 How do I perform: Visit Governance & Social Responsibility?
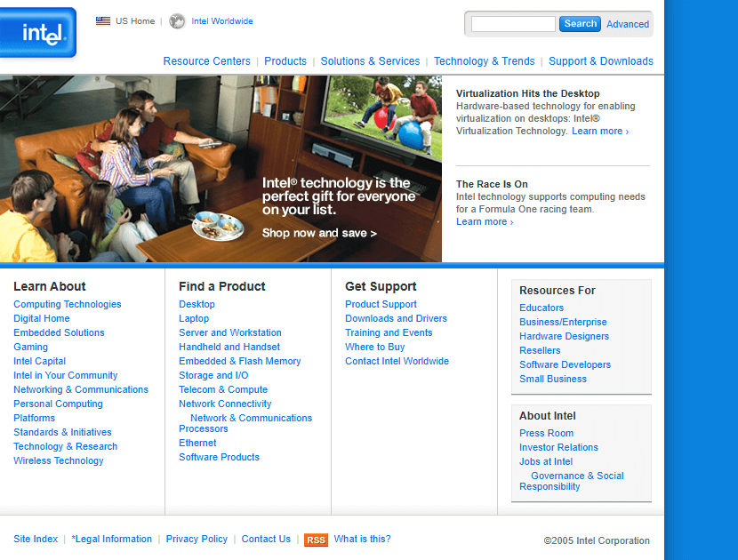(x=572, y=481)
